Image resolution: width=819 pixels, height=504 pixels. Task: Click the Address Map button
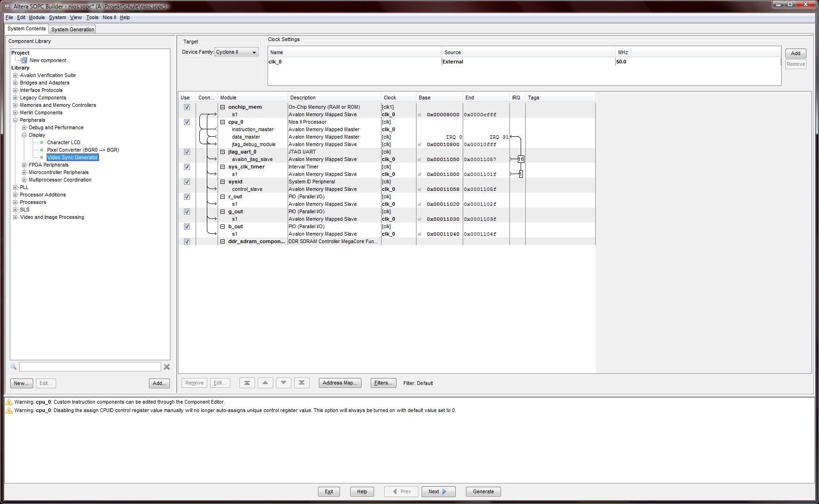point(340,383)
